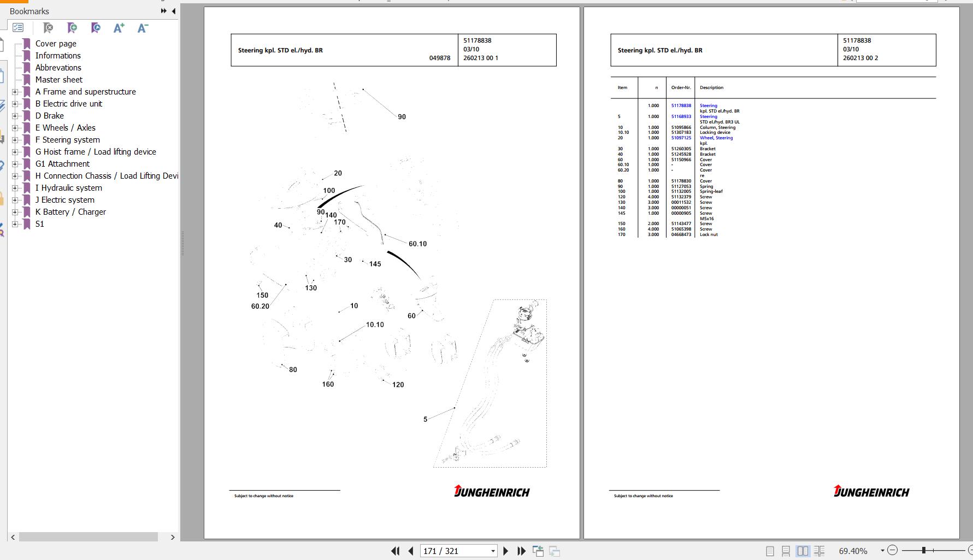Click the Wheel, Steering description link

click(716, 138)
